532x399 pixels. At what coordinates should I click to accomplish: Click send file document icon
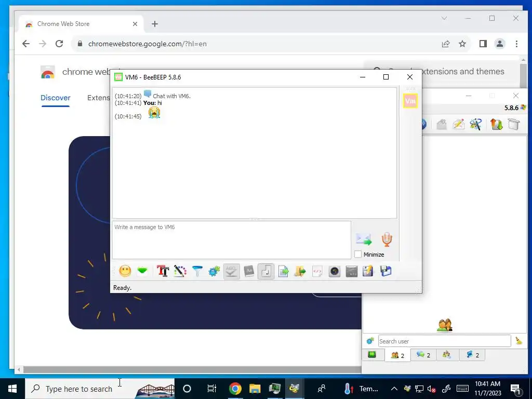(283, 271)
